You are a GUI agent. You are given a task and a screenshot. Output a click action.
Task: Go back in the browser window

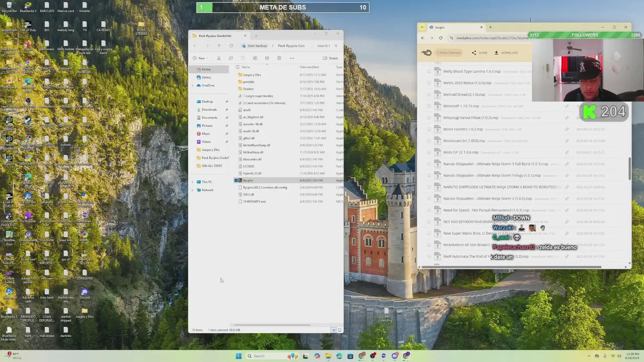click(423, 38)
